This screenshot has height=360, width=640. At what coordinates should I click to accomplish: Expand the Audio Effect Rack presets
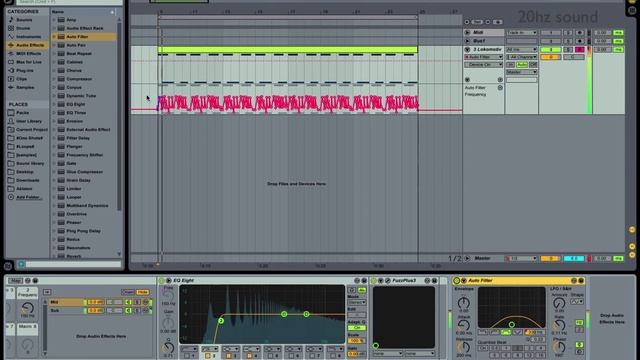click(x=54, y=28)
